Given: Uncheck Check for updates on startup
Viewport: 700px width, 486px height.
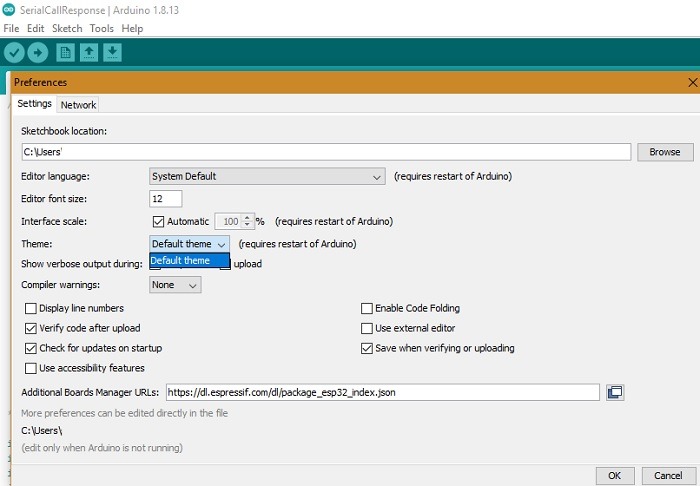Looking at the screenshot, I should (x=31, y=348).
